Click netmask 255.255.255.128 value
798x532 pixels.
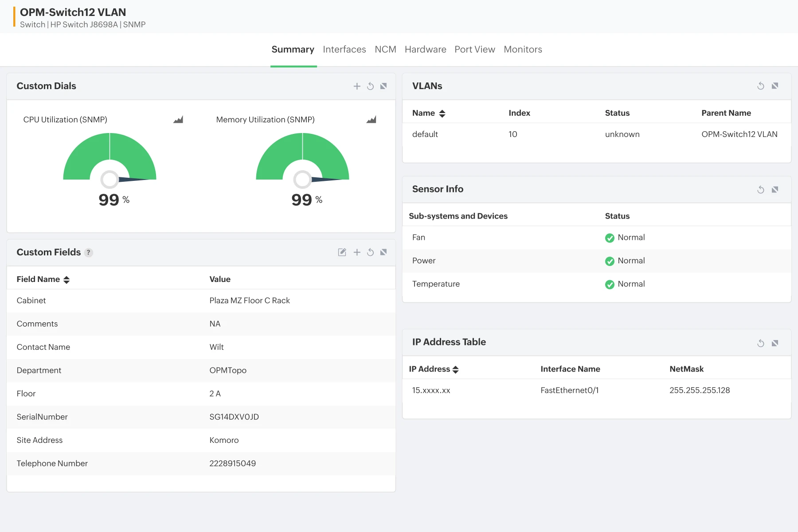(x=700, y=391)
